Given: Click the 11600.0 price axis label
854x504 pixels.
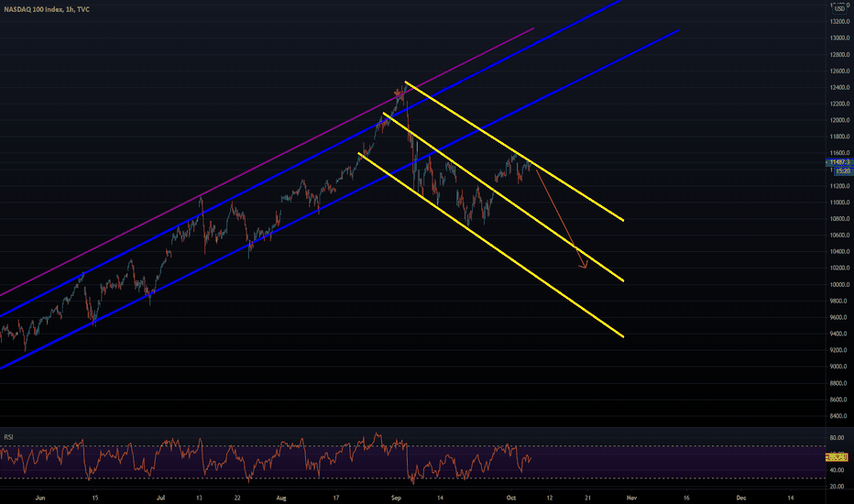Looking at the screenshot, I should pos(839,152).
